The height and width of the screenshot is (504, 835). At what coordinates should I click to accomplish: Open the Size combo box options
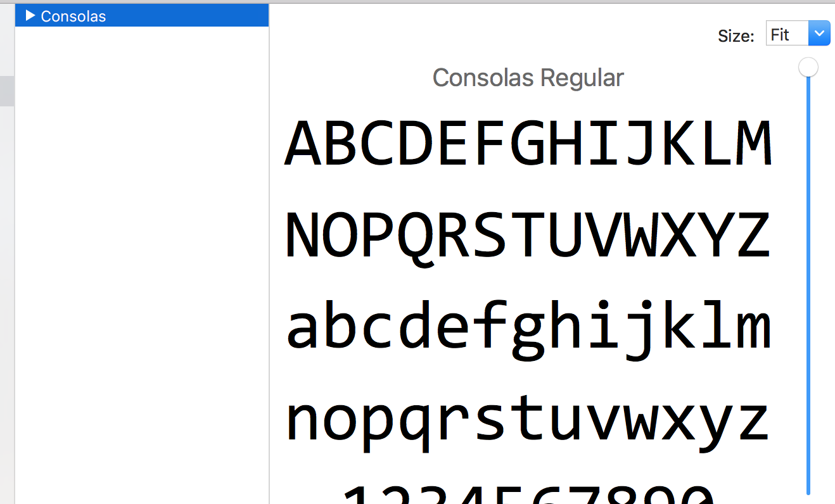click(819, 33)
